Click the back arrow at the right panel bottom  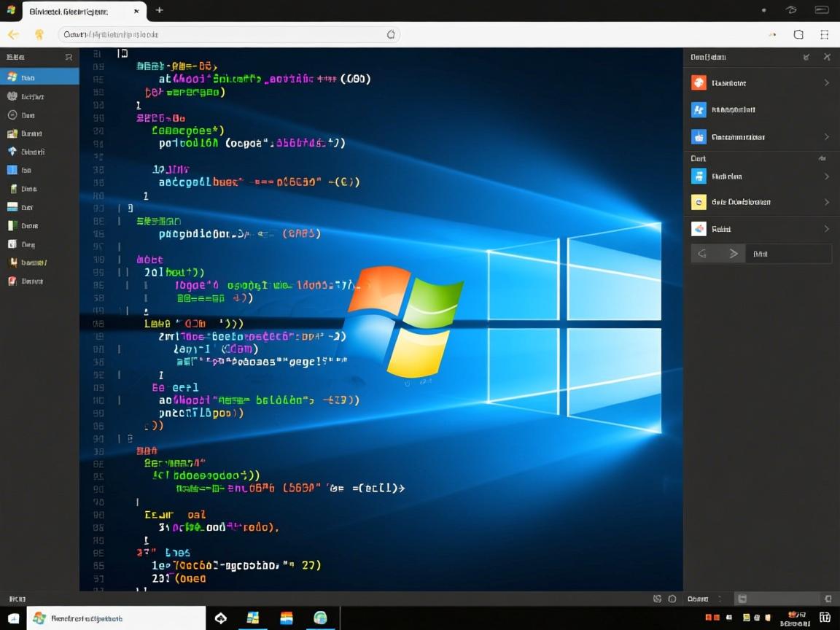[702, 253]
